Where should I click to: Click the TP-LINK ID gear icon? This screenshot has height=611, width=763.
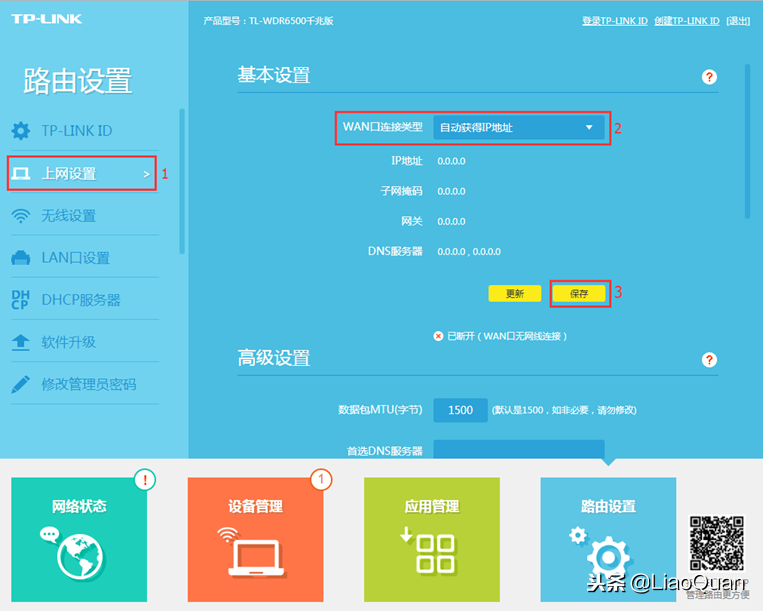tap(20, 131)
